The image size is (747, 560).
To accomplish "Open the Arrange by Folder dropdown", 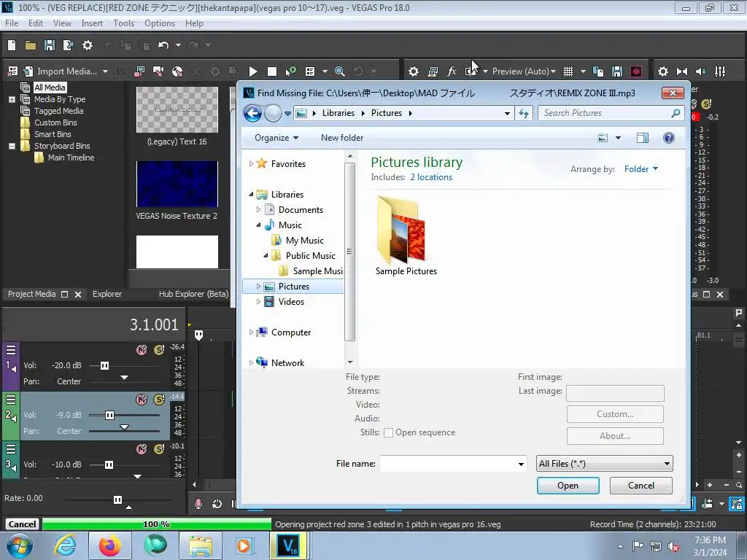I will [641, 169].
